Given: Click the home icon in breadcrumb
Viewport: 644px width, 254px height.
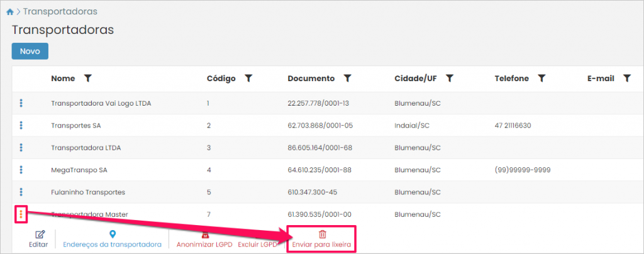Looking at the screenshot, I should click(x=10, y=12).
